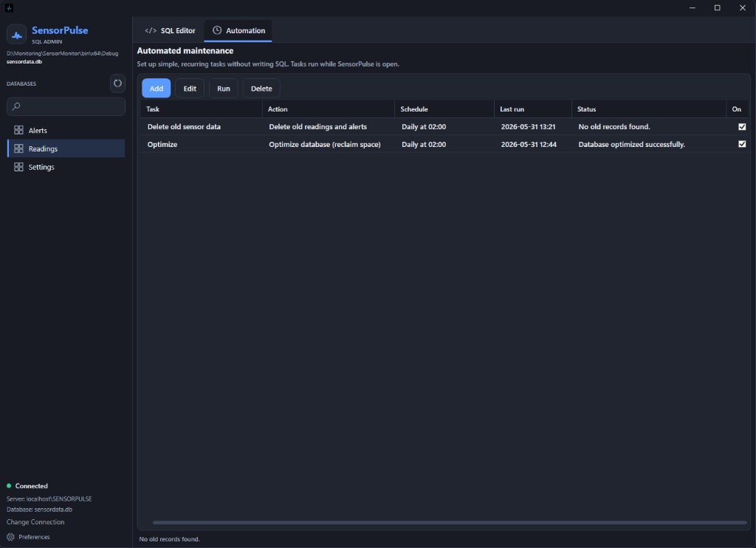Open the Automation tab
This screenshot has width=756, height=548.
(238, 30)
